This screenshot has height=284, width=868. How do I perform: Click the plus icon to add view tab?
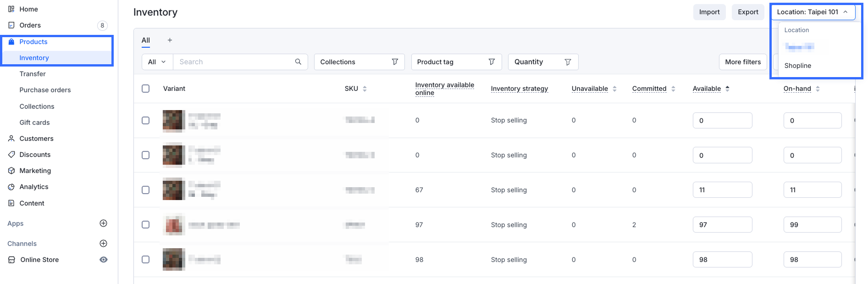click(170, 40)
